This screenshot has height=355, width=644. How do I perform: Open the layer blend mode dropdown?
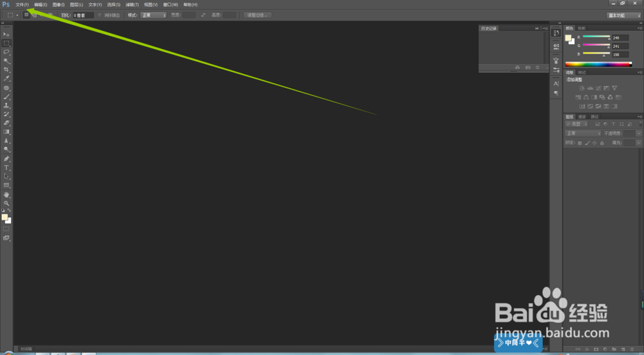point(583,133)
